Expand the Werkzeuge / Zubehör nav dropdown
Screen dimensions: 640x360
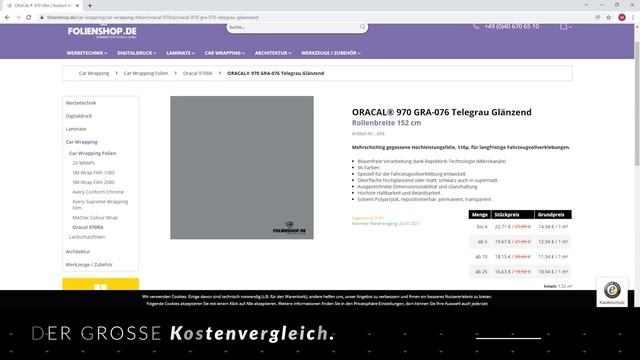331,53
